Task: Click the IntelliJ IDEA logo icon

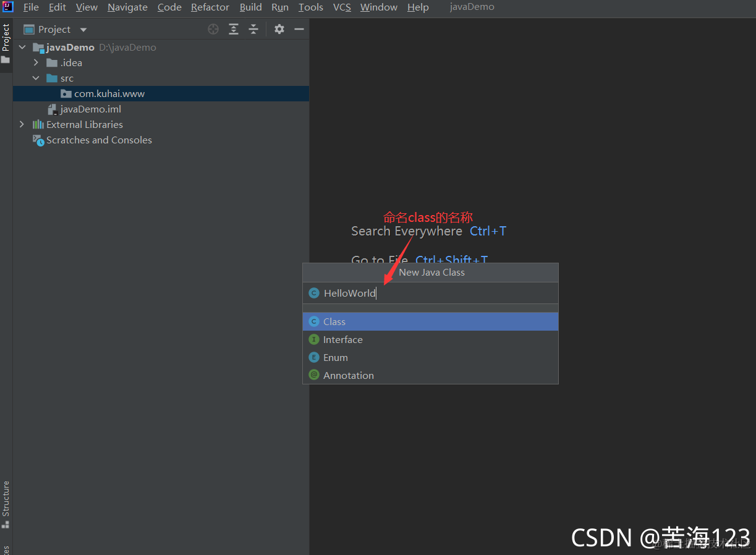Action: point(7,7)
